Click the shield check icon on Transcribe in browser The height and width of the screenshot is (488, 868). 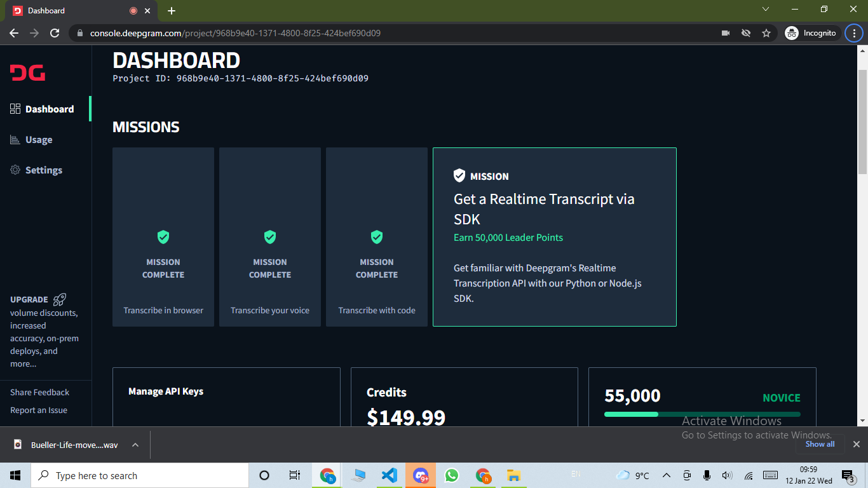163,237
